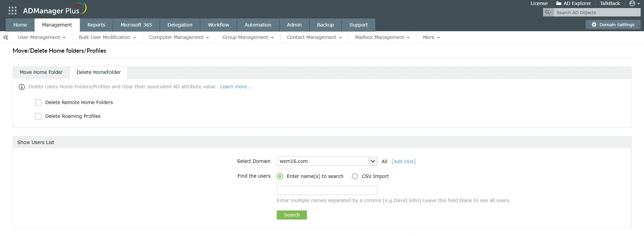Expand the Mailbox Management dropdown
644x236 pixels.
click(382, 37)
